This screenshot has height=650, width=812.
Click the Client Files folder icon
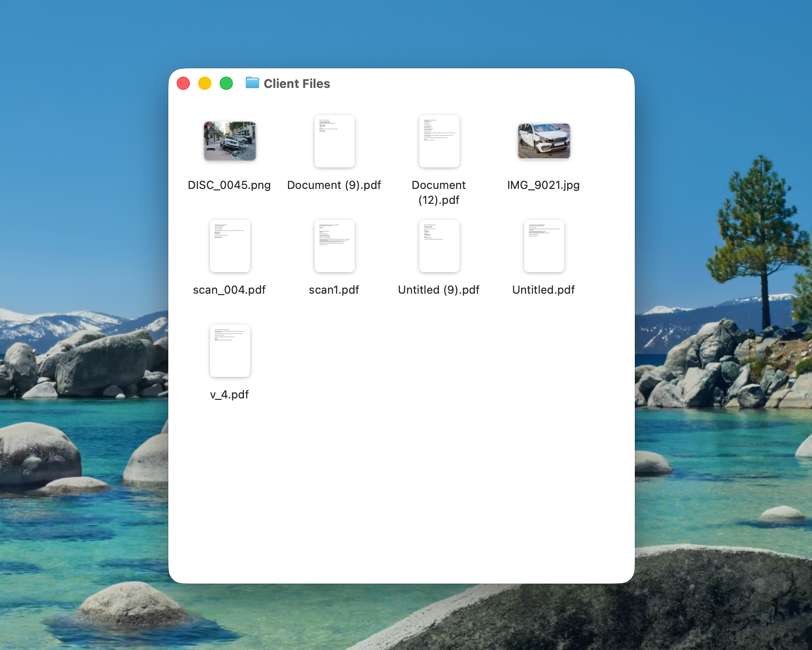252,84
